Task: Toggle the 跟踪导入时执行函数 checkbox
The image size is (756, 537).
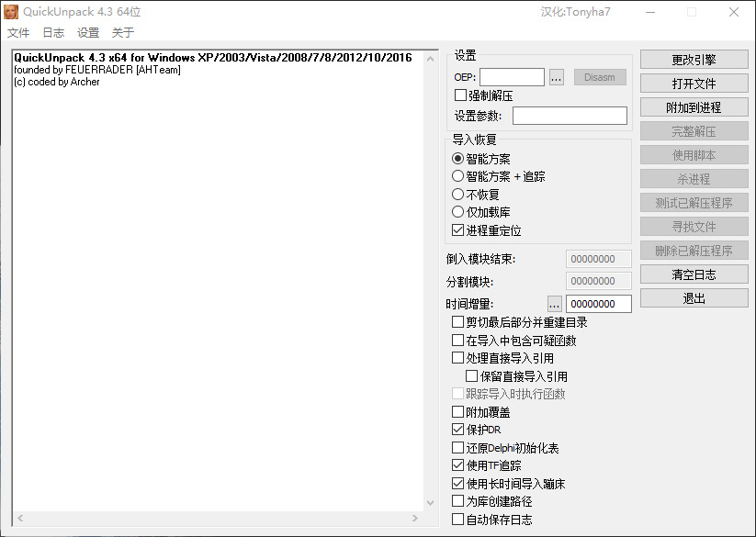Action: (x=457, y=394)
